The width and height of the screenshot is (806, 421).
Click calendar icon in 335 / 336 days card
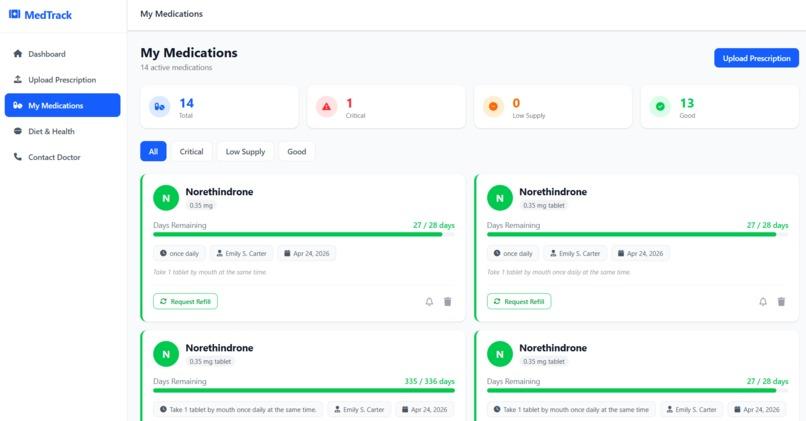click(405, 409)
